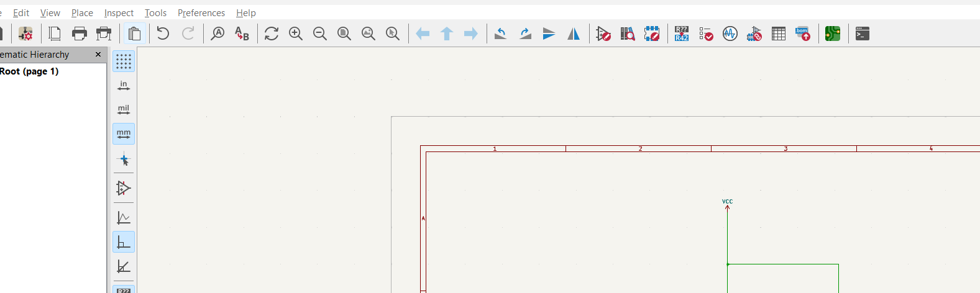Rotate selection counterclockwise
Viewport: 980px width, 293px height.
pos(501,34)
